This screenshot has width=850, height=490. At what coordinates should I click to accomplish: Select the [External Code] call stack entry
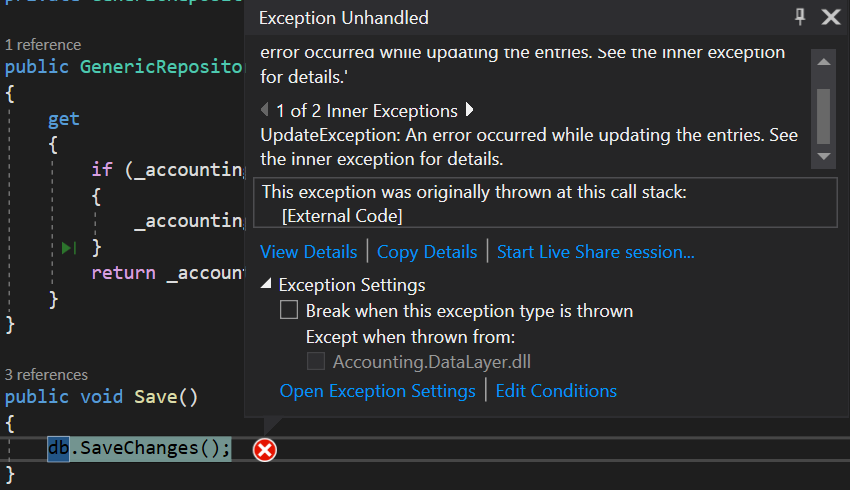342,215
